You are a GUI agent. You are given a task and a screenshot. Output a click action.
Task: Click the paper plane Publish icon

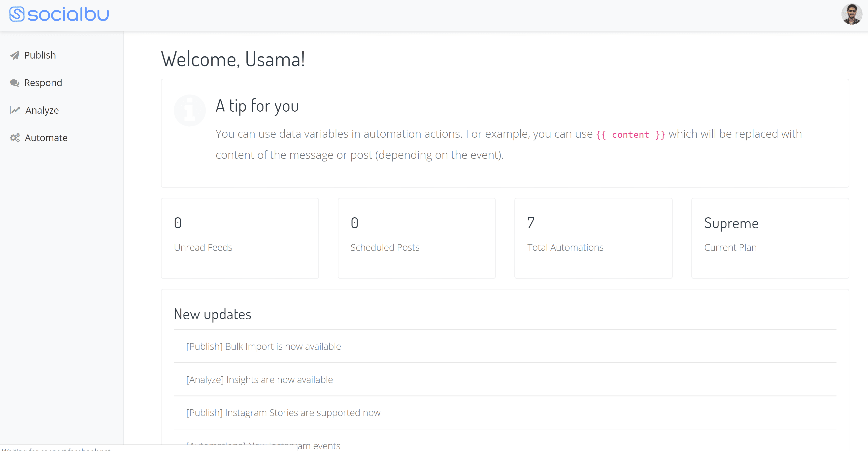[x=14, y=55]
